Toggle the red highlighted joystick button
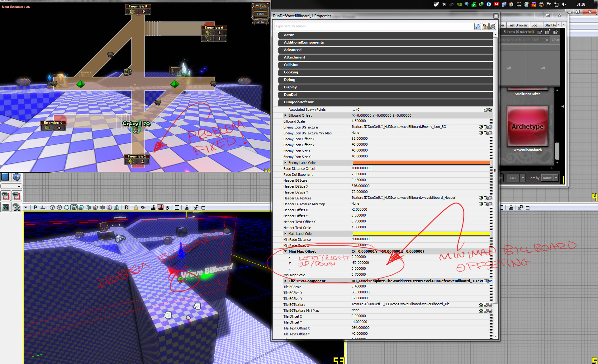The width and height of the screenshot is (598, 364). tap(160, 208)
